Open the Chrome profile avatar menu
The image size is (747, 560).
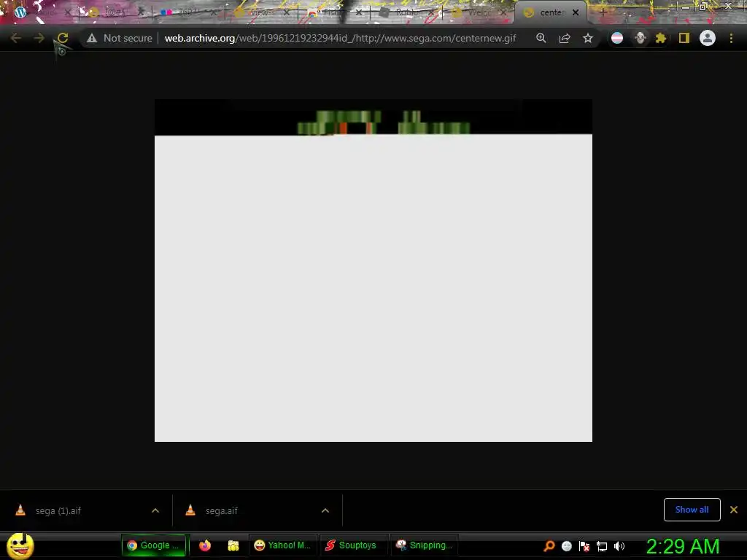coord(708,38)
